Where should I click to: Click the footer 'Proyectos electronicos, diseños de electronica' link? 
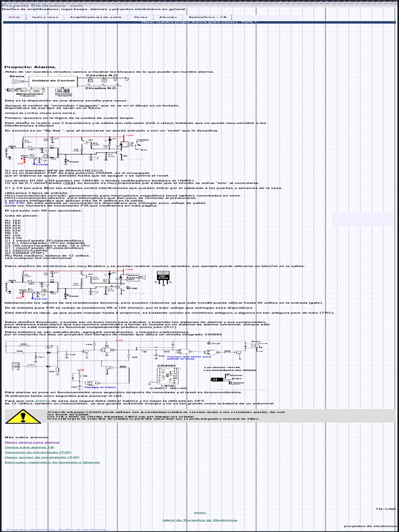pos(57,529)
